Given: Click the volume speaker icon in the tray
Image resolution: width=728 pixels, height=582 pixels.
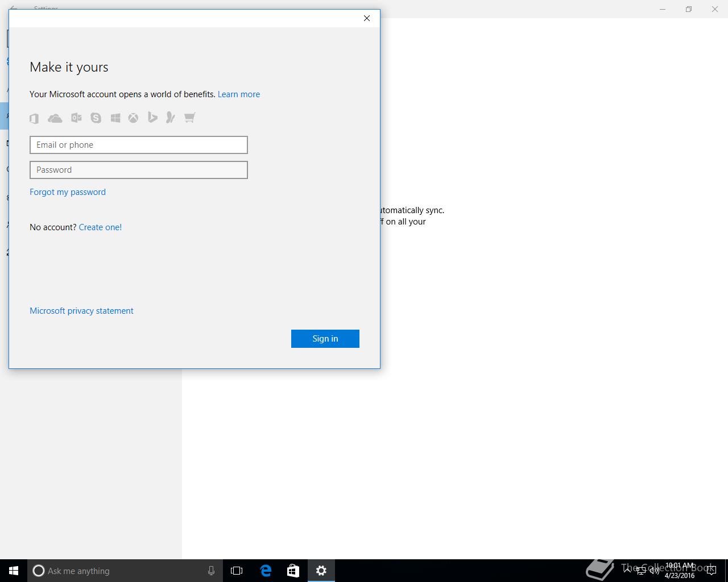Looking at the screenshot, I should 654,571.
